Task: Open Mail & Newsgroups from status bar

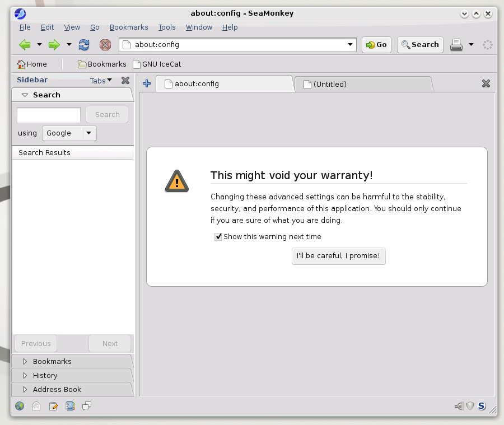Action: [x=36, y=406]
